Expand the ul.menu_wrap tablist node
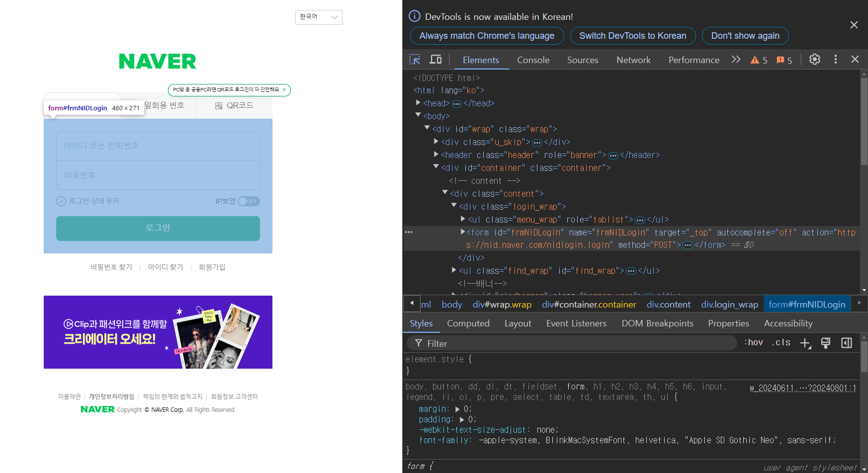The image size is (868, 473). [463, 219]
